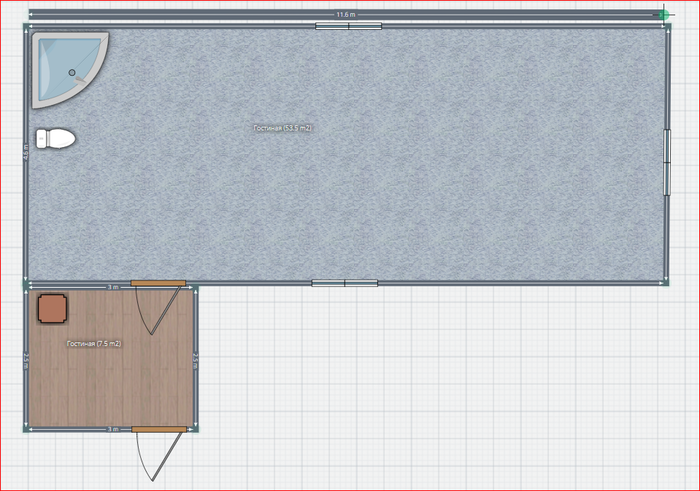Select the white toilet fixture
Image resolution: width=700 pixels, height=491 pixels.
tap(56, 138)
